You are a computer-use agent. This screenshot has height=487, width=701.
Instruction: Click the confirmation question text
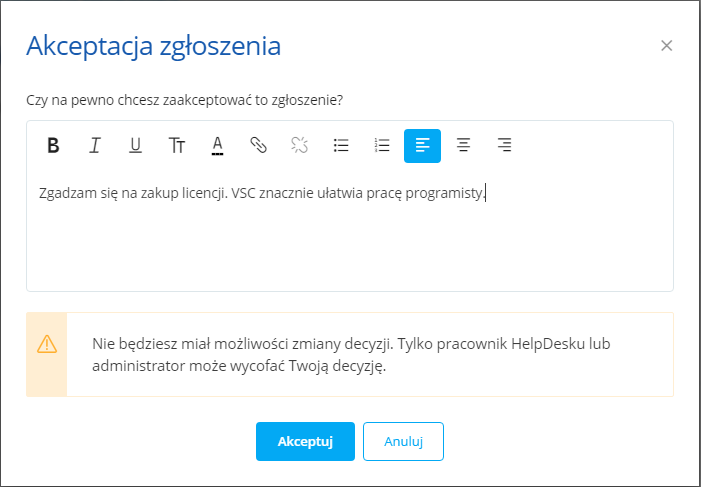(x=185, y=100)
